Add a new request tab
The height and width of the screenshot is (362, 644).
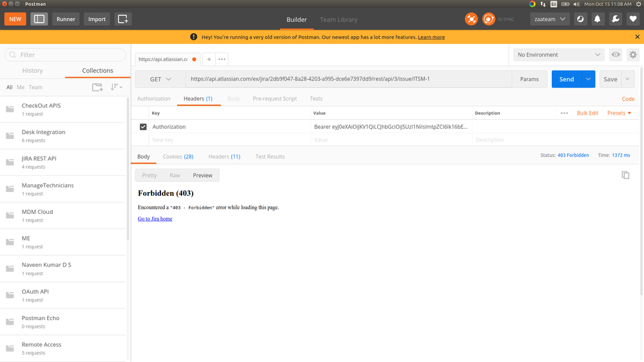tap(209, 59)
